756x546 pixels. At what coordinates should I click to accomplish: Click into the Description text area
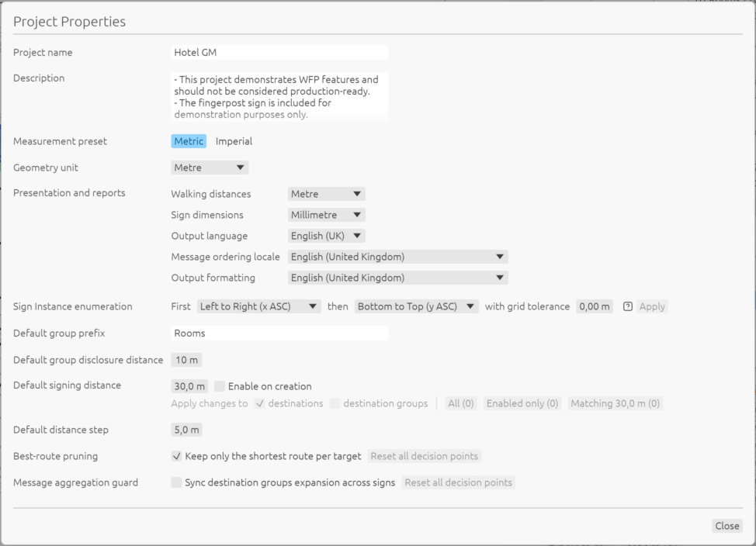(279, 97)
